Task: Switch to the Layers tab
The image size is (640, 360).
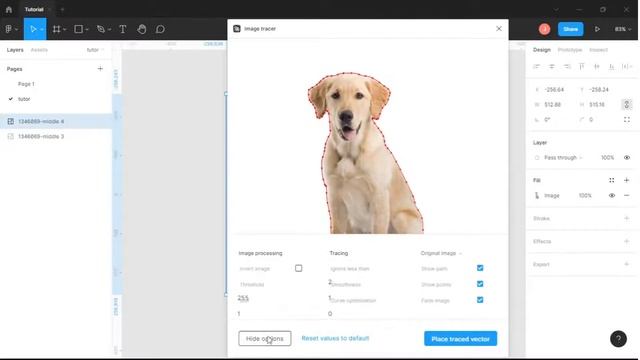Action: pos(15,50)
